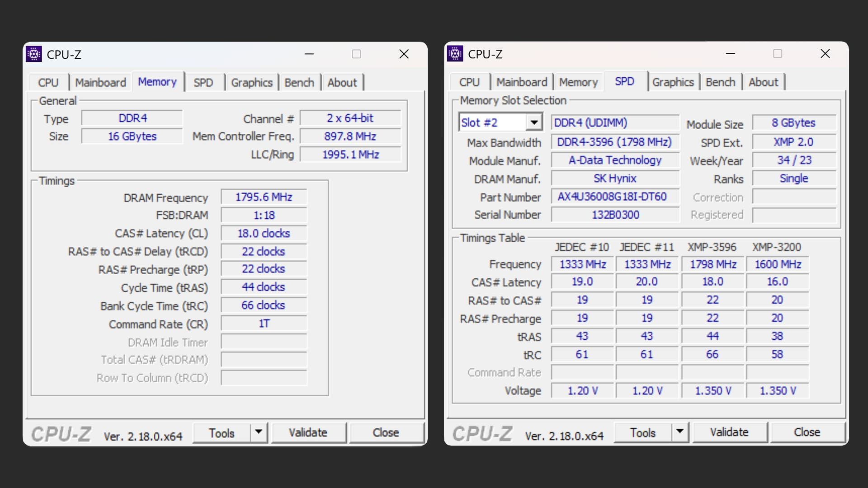
Task: Click the DDR4 (UDIMM) slot type field
Action: pyautogui.click(x=615, y=123)
